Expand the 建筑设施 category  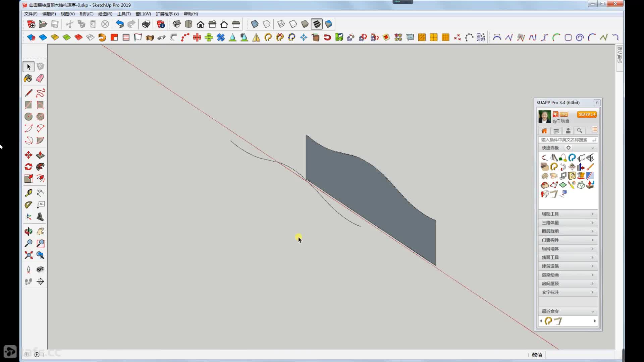pyautogui.click(x=568, y=266)
